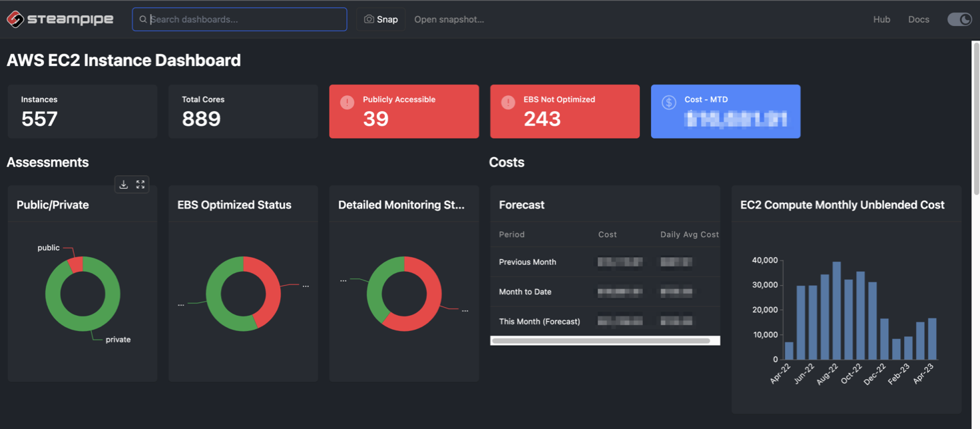This screenshot has height=429, width=980.
Task: Click the dollar icon on Cost - MTD card
Action: 669,103
